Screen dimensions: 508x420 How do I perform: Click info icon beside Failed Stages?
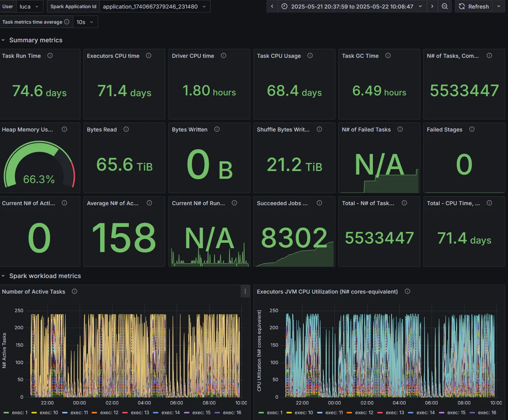(472, 130)
